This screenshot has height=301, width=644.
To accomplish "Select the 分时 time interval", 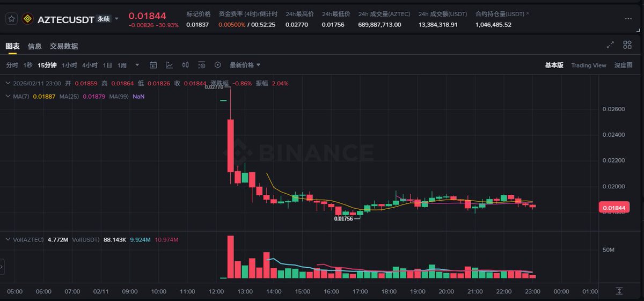I will click(x=12, y=65).
